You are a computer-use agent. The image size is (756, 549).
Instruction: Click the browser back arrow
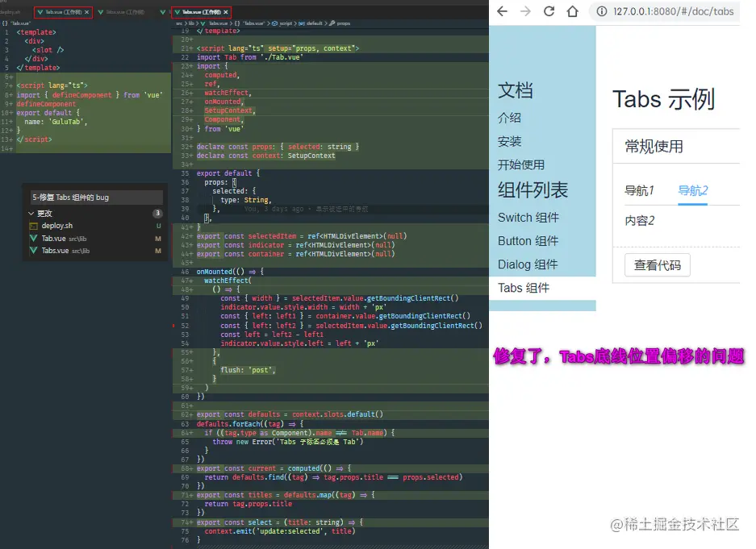pos(502,11)
